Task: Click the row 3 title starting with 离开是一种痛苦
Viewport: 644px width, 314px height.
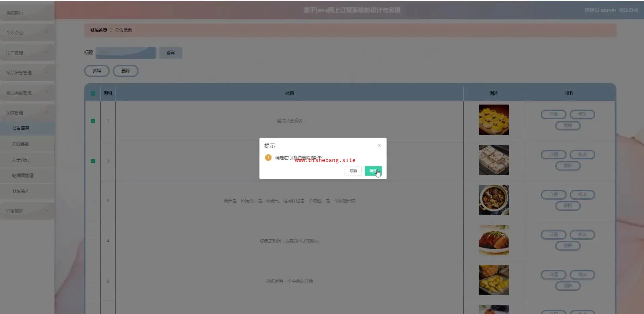Action: (290, 201)
